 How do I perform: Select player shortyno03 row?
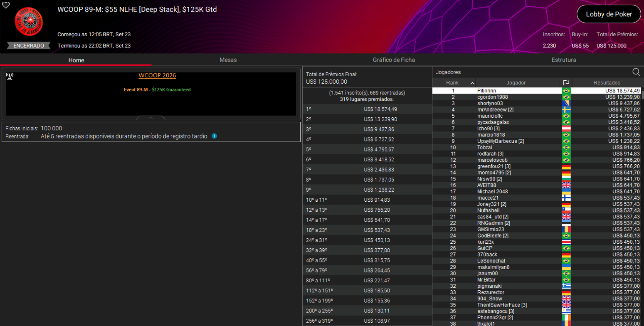coord(536,104)
